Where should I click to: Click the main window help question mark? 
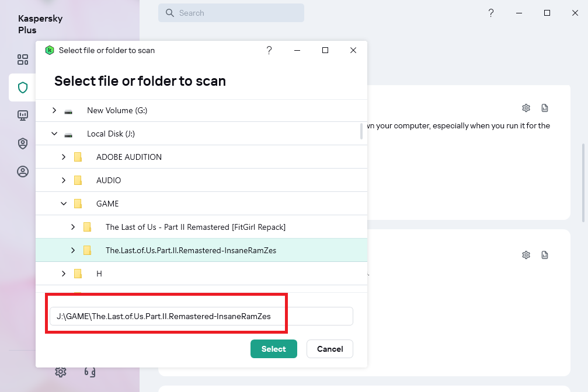click(x=491, y=13)
